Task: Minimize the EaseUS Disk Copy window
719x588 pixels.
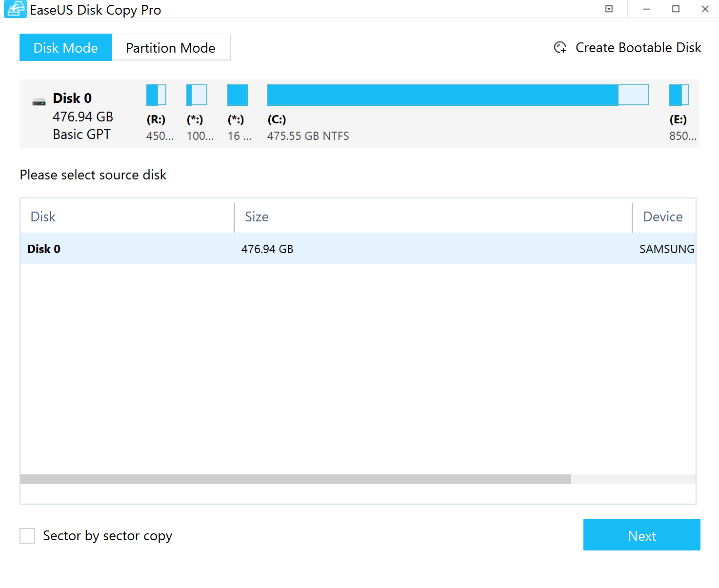Action: [x=646, y=9]
